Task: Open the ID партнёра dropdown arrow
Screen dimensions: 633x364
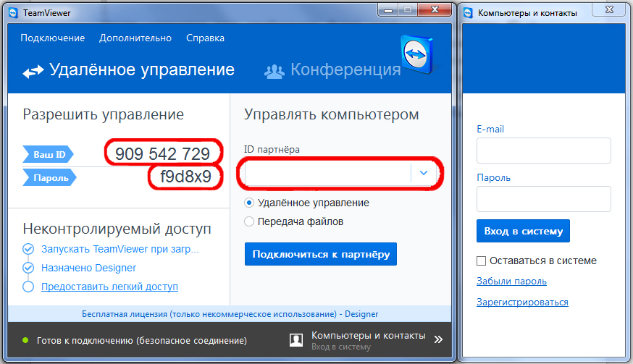Action: [424, 173]
